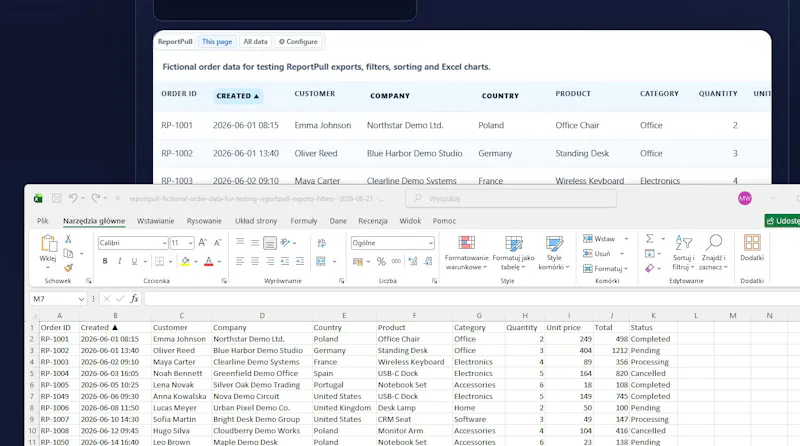Viewport: 800px width, 446px height.
Task: Open the font size 11 dropdown
Action: point(190,243)
